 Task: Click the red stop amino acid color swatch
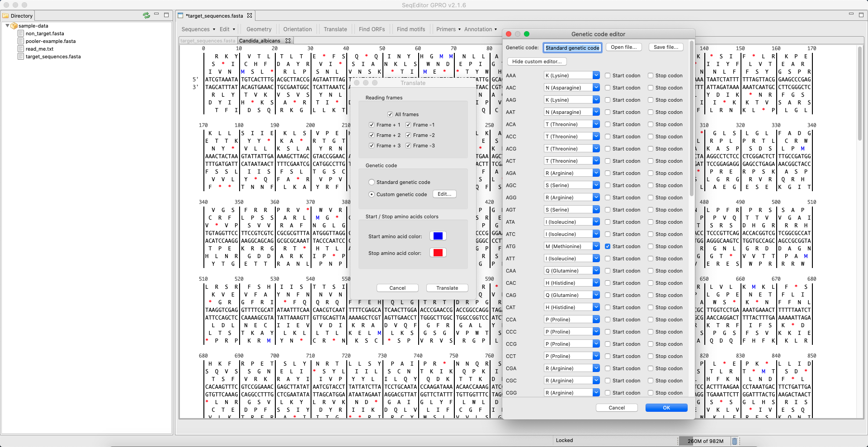pos(438,253)
